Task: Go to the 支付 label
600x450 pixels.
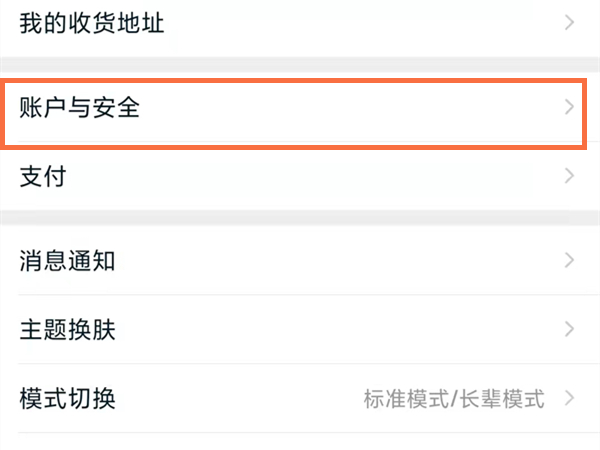Action: tap(43, 177)
